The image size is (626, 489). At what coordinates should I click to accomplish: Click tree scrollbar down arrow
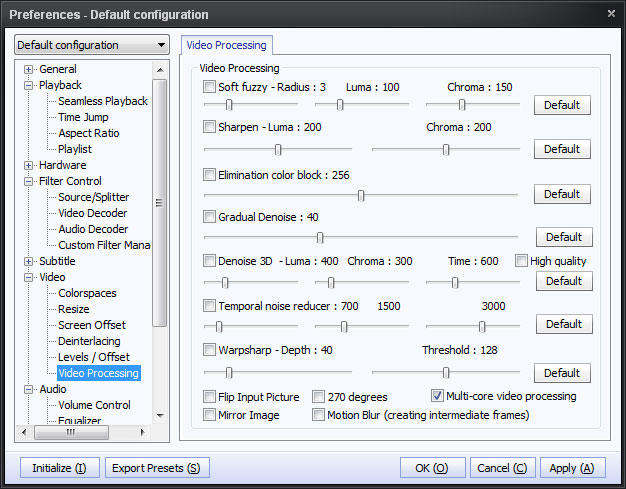click(x=160, y=416)
